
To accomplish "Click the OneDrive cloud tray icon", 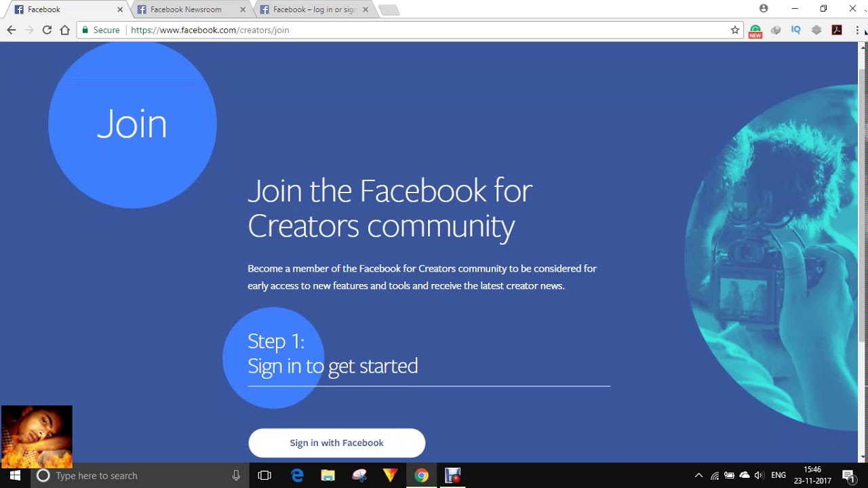I will (x=745, y=475).
